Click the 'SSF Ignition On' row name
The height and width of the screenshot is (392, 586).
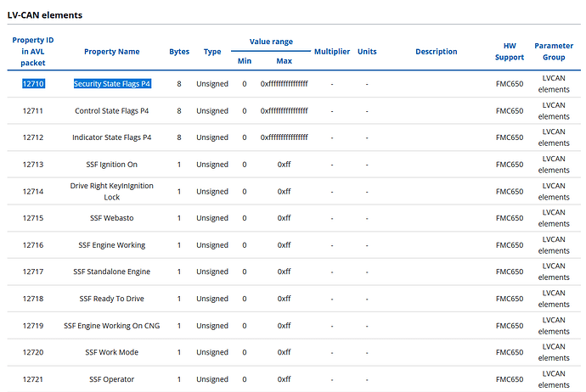click(112, 165)
